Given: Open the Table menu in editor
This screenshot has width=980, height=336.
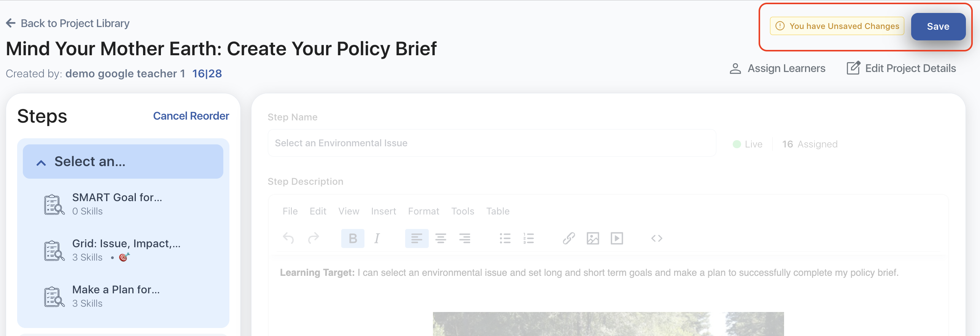Looking at the screenshot, I should (x=498, y=211).
